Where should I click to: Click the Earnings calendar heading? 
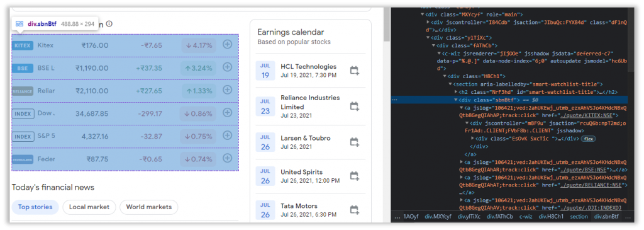point(291,32)
